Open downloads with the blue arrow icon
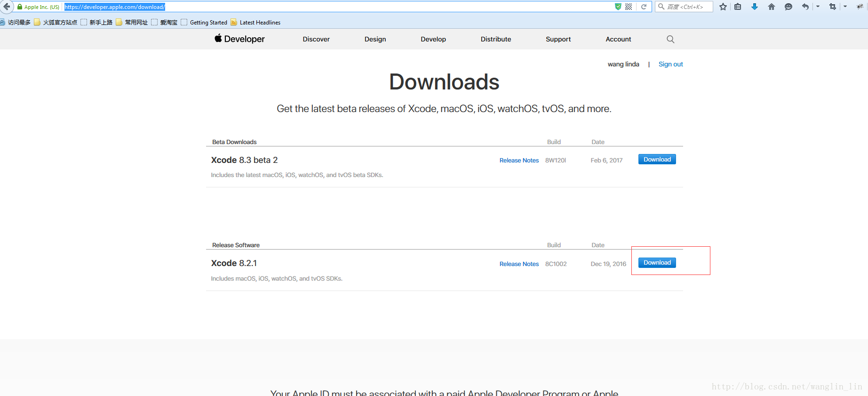This screenshot has height=396, width=868. pos(755,7)
